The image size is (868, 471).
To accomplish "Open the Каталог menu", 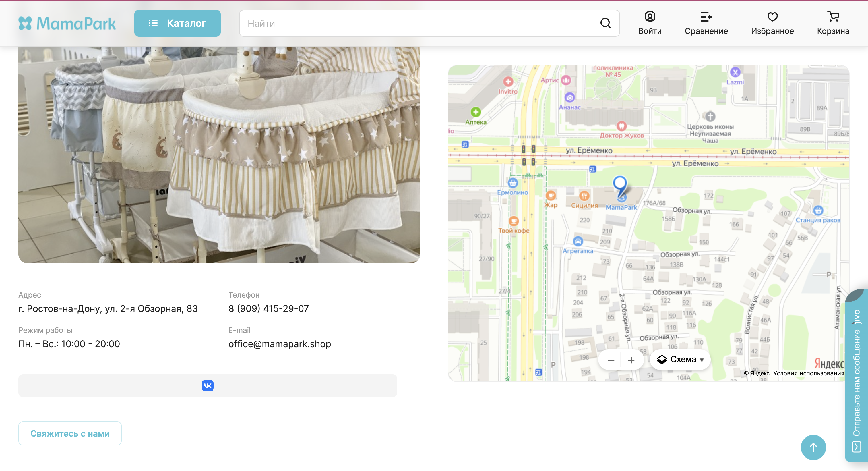I will 177,23.
